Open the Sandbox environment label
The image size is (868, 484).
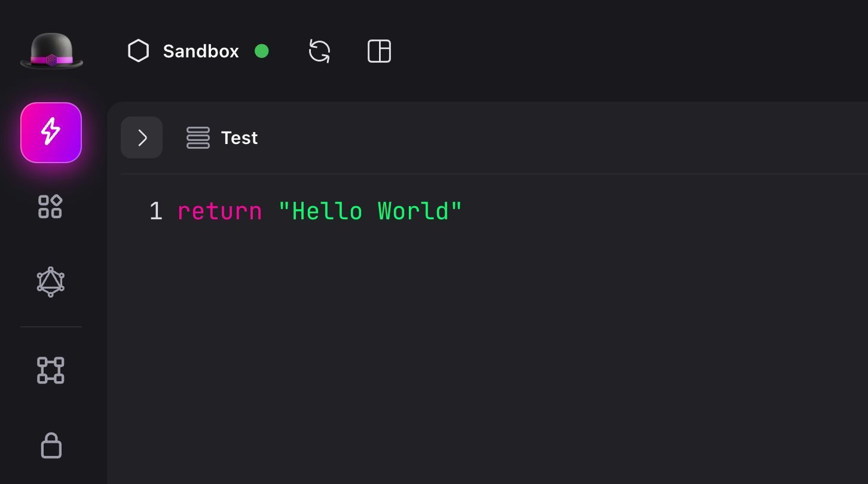point(201,51)
